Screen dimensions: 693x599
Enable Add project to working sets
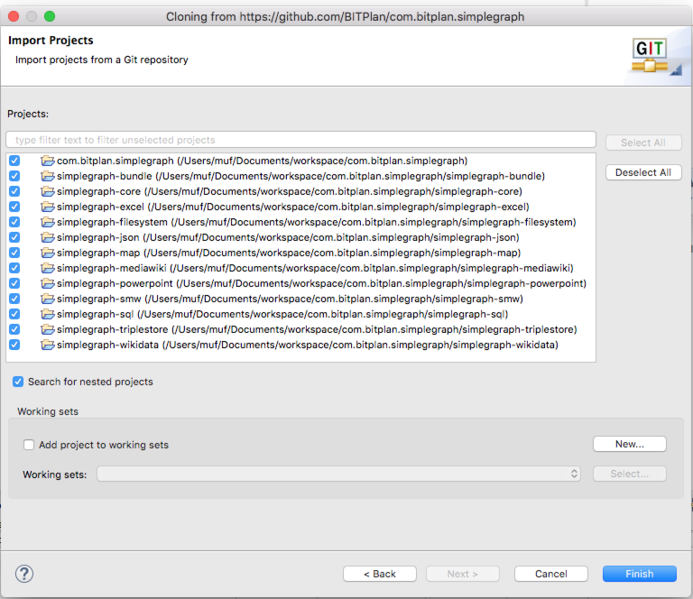coord(29,445)
